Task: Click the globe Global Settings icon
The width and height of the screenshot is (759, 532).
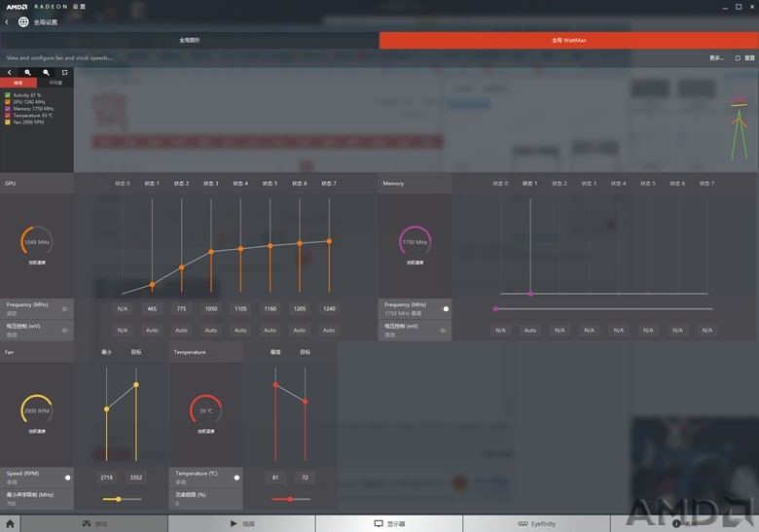Action: (x=23, y=21)
